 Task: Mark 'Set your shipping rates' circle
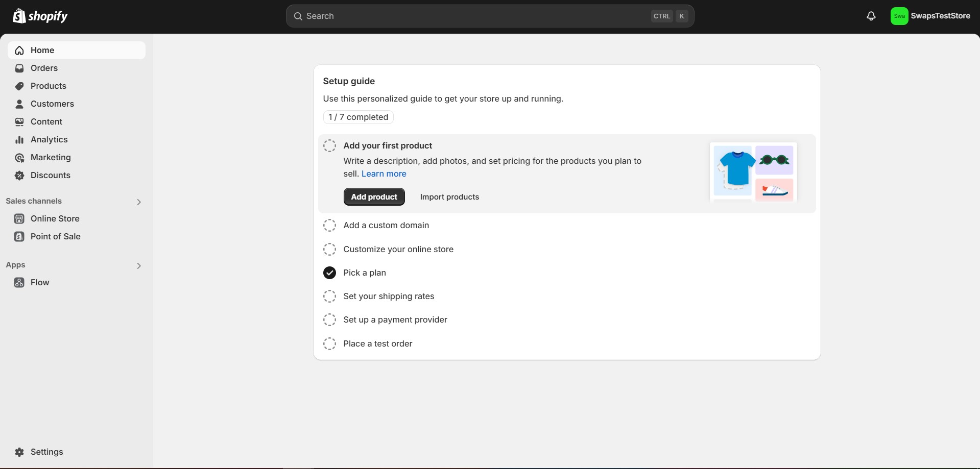click(x=330, y=296)
